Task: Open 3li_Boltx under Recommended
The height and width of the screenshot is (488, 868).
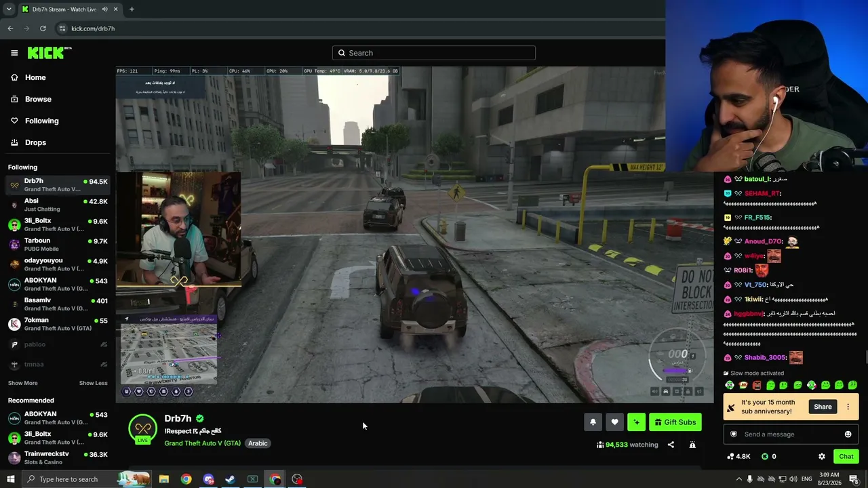Action: [x=58, y=438]
